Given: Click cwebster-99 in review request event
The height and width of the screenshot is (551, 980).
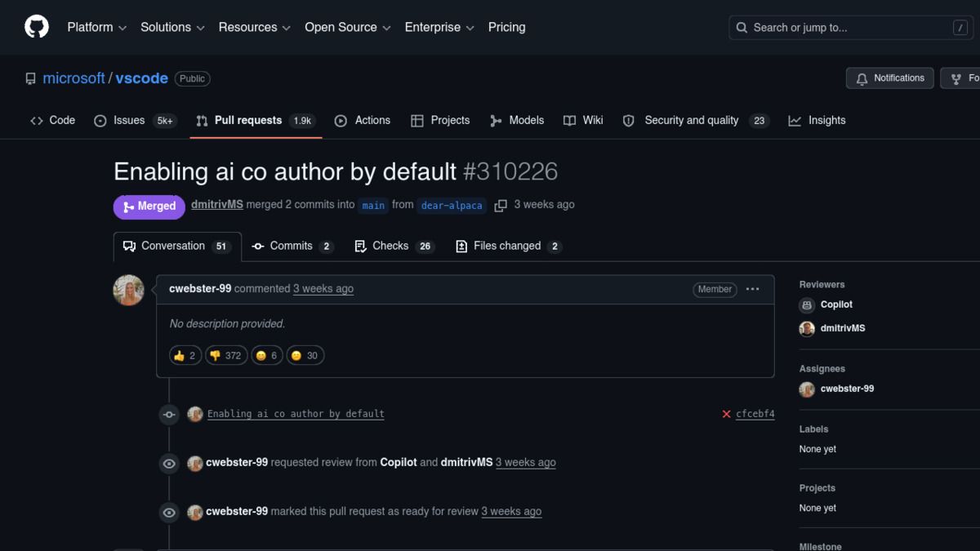Looking at the screenshot, I should pyautogui.click(x=237, y=462).
